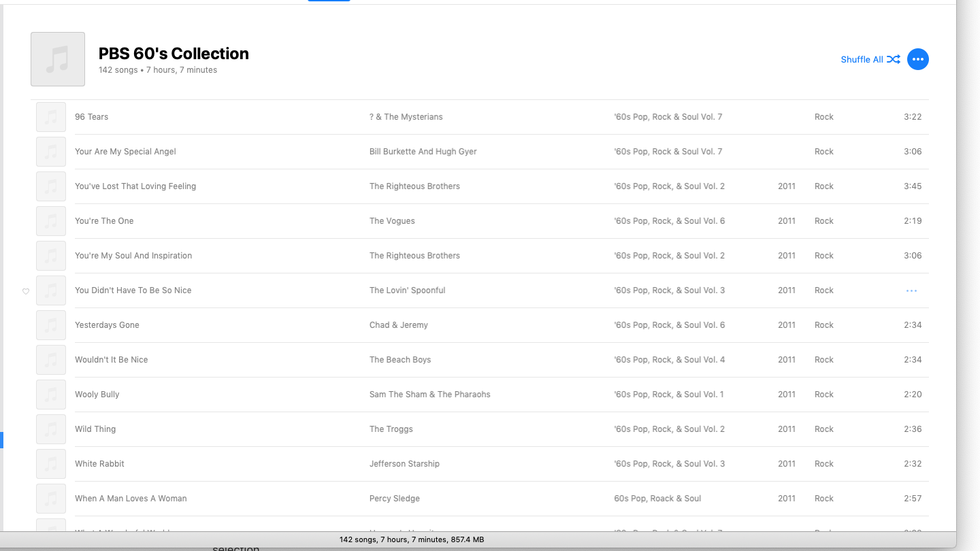The height and width of the screenshot is (551, 980).
Task: Click the artist Chad & Jeremy
Action: [399, 325]
